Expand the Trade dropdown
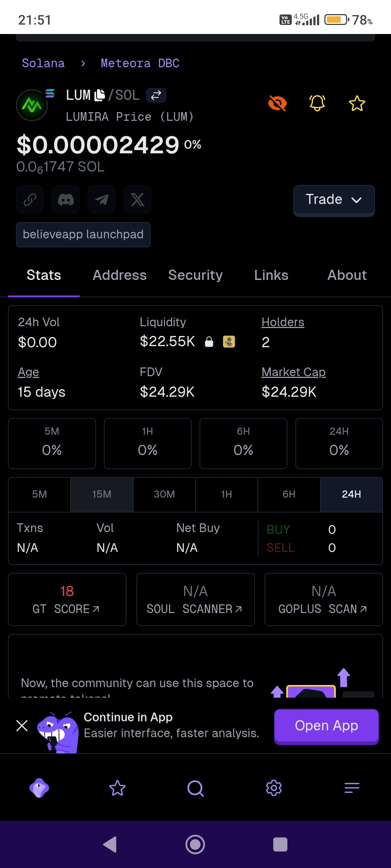 (x=334, y=200)
